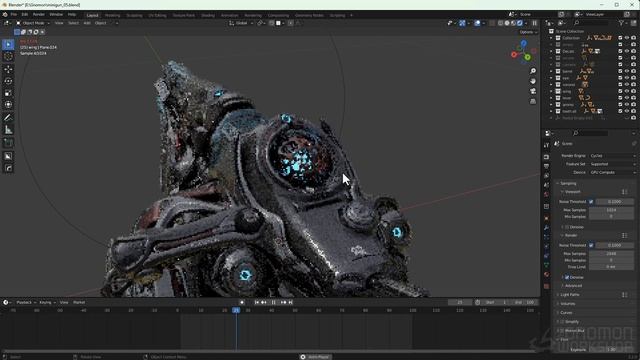Click the Object properties tab
640x360 pixels.
547,218
